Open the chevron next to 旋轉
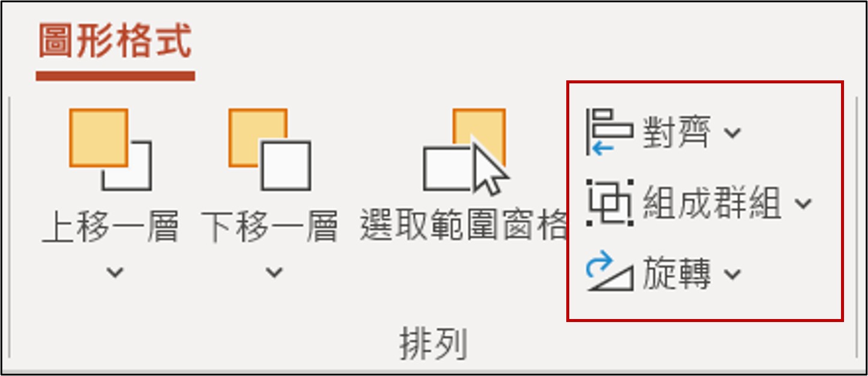 pyautogui.click(x=732, y=274)
